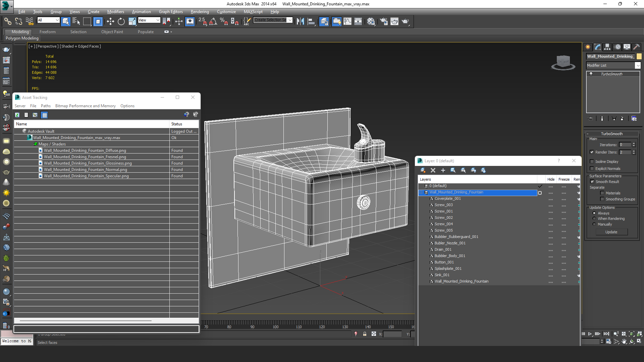Select Manually update option
Viewport: 644px width, 362px height.
(x=594, y=224)
